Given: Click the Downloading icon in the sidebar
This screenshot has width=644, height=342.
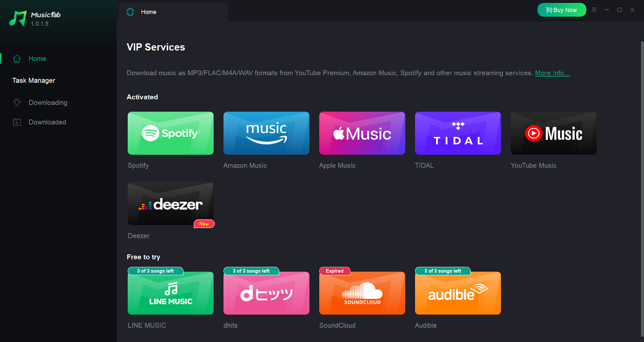Looking at the screenshot, I should (17, 103).
